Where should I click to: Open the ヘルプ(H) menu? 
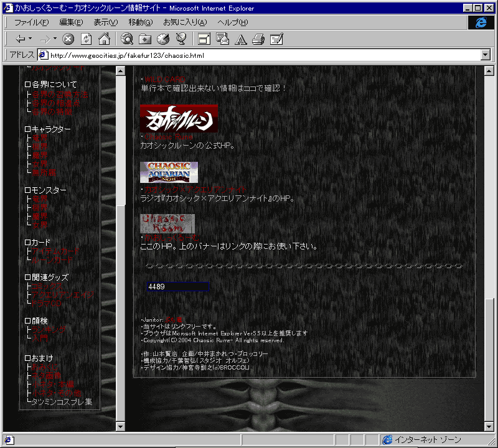point(232,22)
